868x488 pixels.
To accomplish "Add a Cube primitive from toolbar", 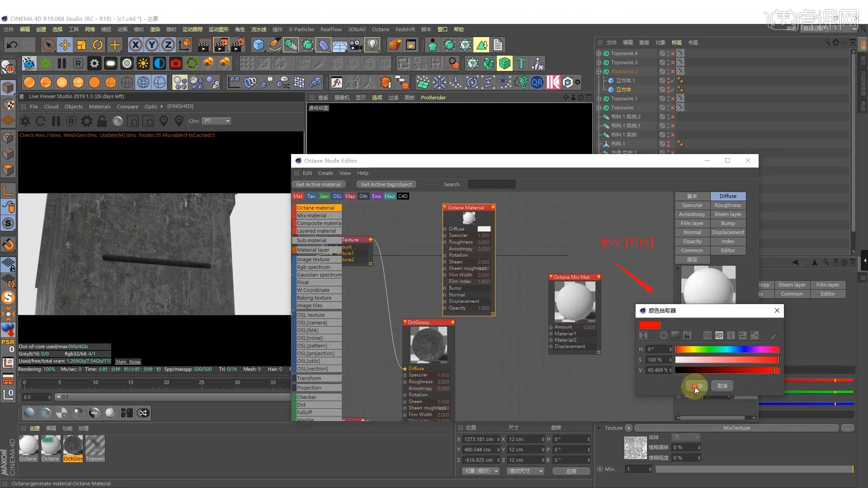I will coord(258,45).
